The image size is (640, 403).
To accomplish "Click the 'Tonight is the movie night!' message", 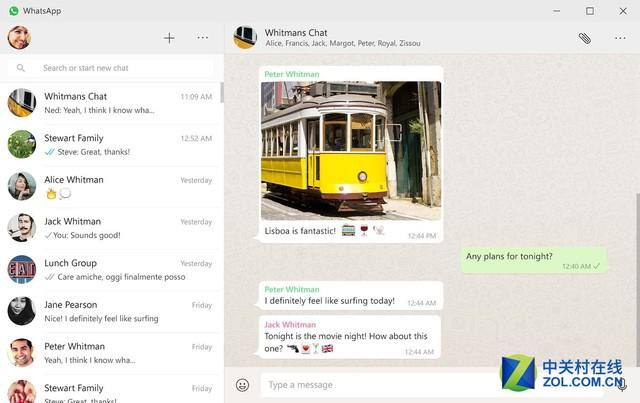I will coord(350,337).
